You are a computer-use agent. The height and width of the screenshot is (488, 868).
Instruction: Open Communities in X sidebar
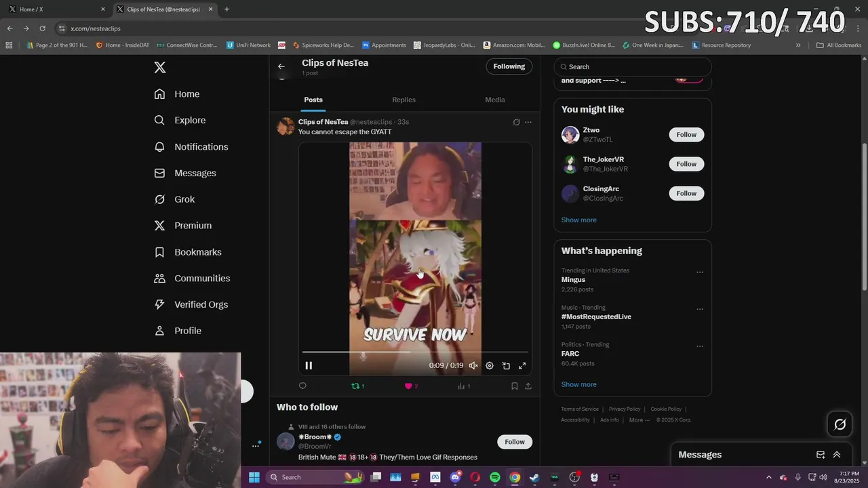(x=192, y=279)
